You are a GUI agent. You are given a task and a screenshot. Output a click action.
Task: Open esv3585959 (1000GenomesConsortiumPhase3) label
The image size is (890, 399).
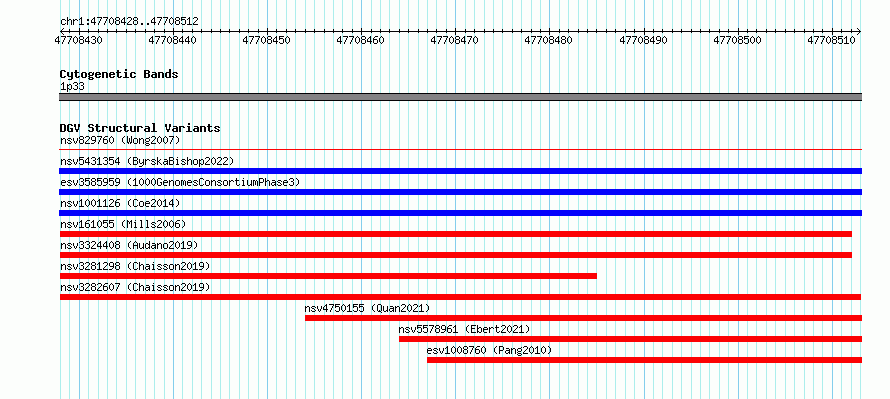pyautogui.click(x=180, y=182)
